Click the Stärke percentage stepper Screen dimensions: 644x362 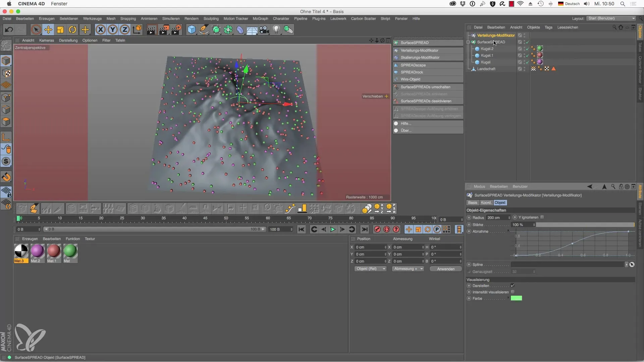[534, 225]
